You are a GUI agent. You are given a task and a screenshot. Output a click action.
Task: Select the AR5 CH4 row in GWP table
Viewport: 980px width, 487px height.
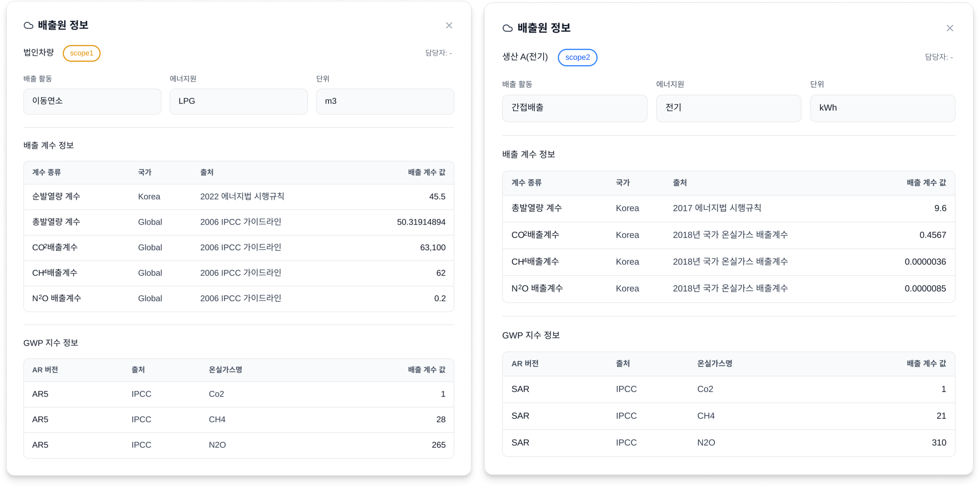tap(238, 420)
